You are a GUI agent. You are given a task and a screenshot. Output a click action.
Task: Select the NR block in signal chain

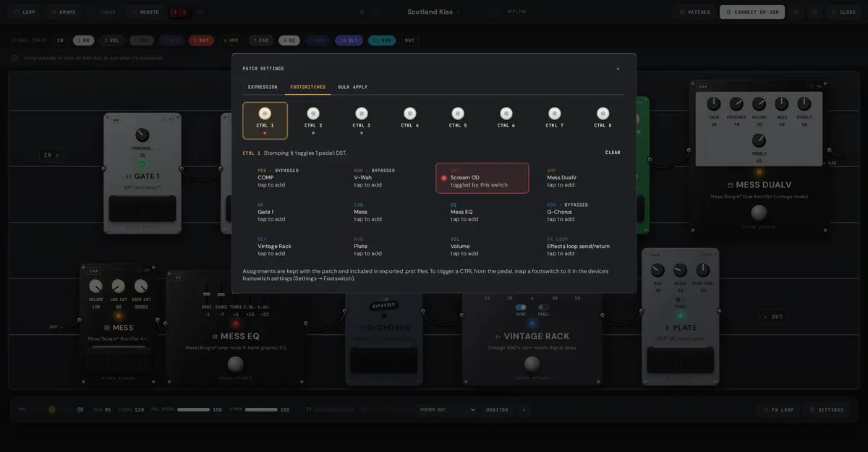pyautogui.click(x=84, y=40)
